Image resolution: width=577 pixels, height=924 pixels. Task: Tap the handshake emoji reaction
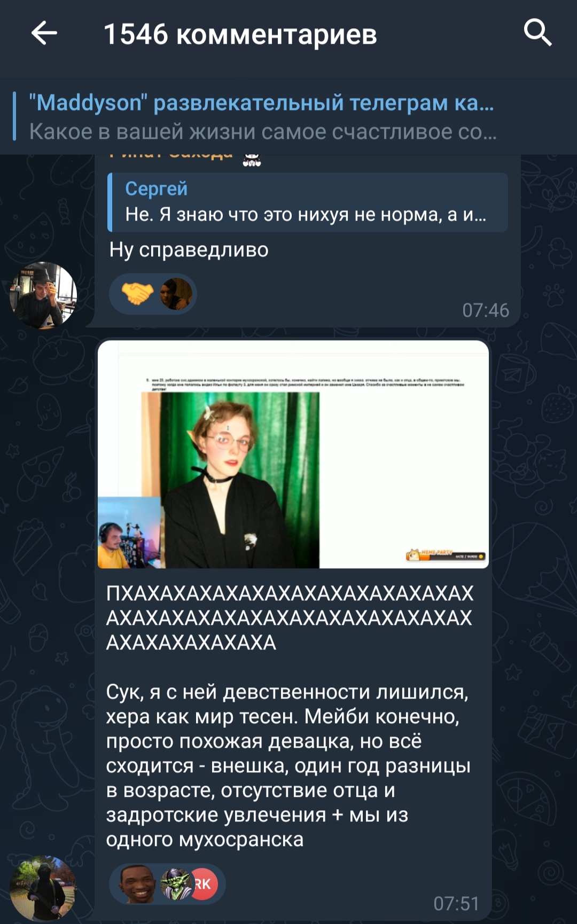[137, 293]
